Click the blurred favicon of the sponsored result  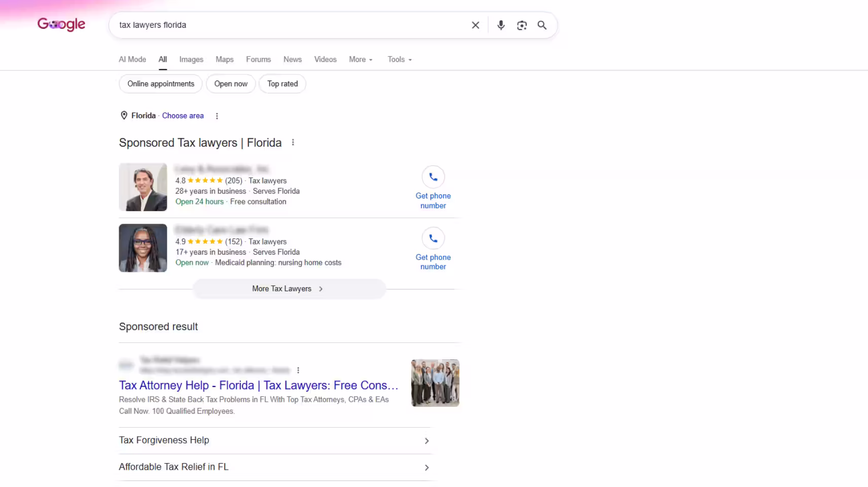126,365
